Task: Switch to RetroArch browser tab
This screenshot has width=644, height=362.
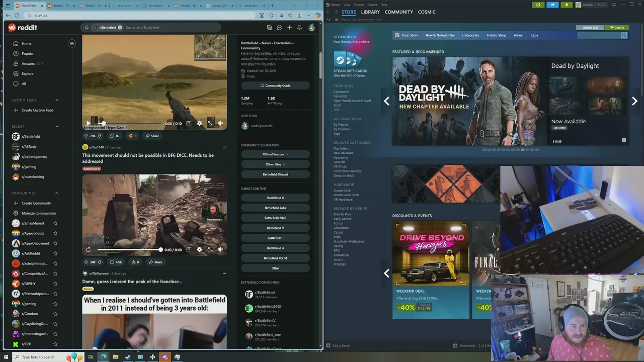Action: pos(155,6)
